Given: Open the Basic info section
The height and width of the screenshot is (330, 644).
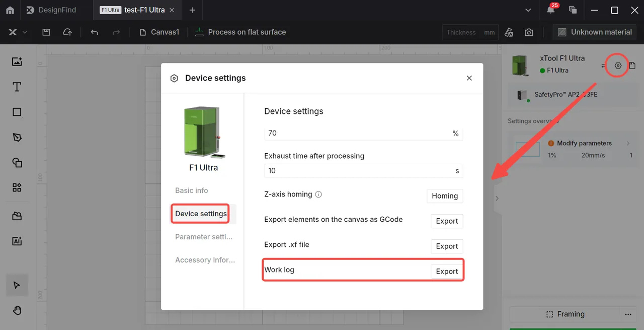Looking at the screenshot, I should coord(192,190).
